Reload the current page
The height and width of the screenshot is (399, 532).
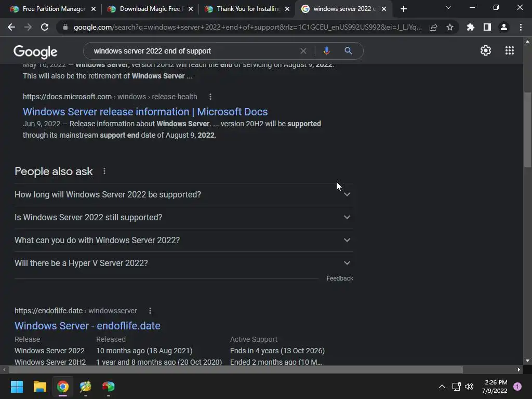[45, 27]
